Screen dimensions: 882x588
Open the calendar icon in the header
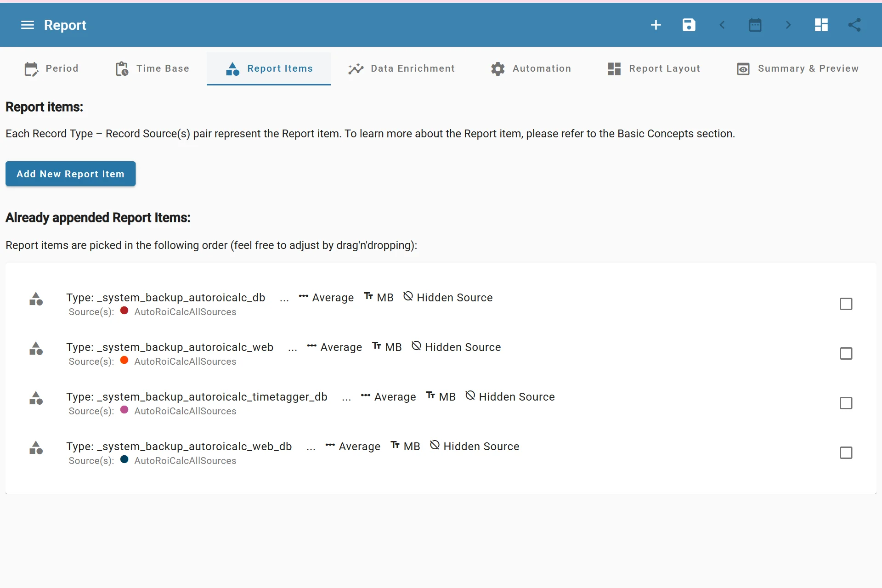(755, 25)
